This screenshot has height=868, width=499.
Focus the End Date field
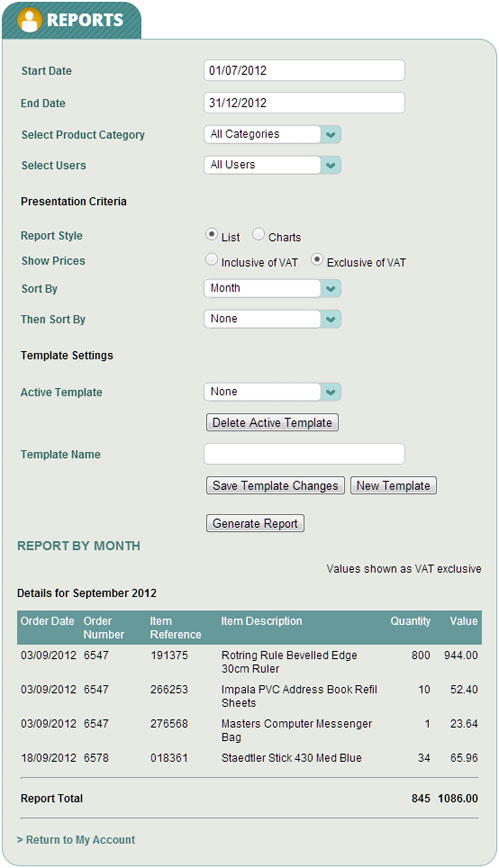pos(304,102)
